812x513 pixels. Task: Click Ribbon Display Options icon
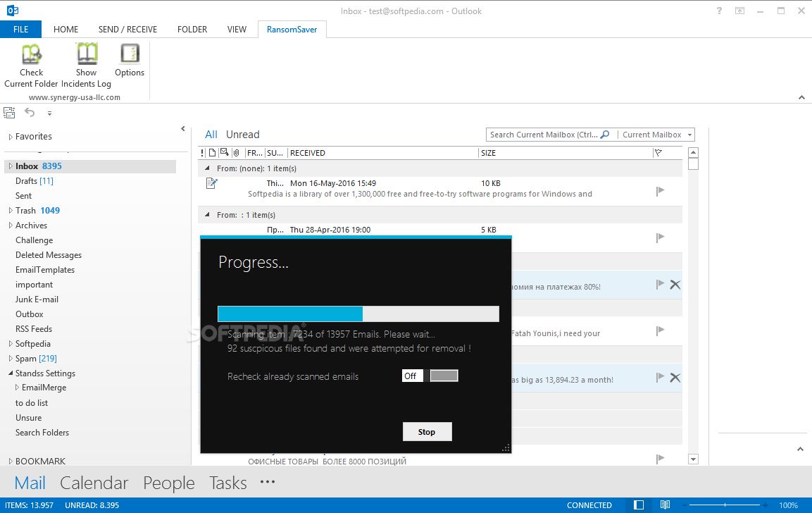[x=740, y=11]
